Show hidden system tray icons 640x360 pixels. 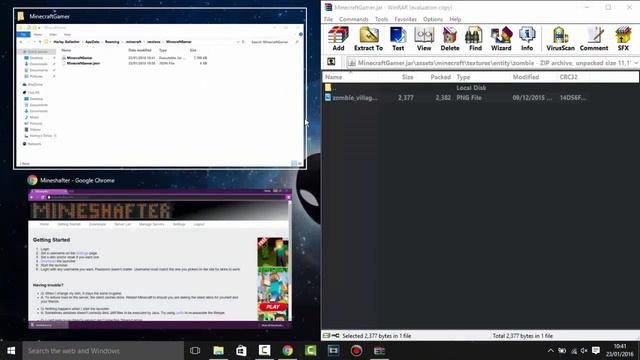point(551,351)
